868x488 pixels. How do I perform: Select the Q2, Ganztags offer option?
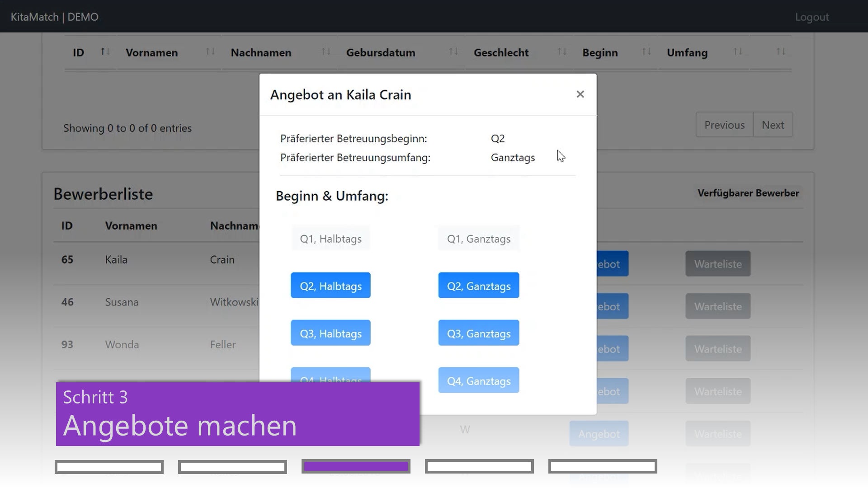click(478, 286)
